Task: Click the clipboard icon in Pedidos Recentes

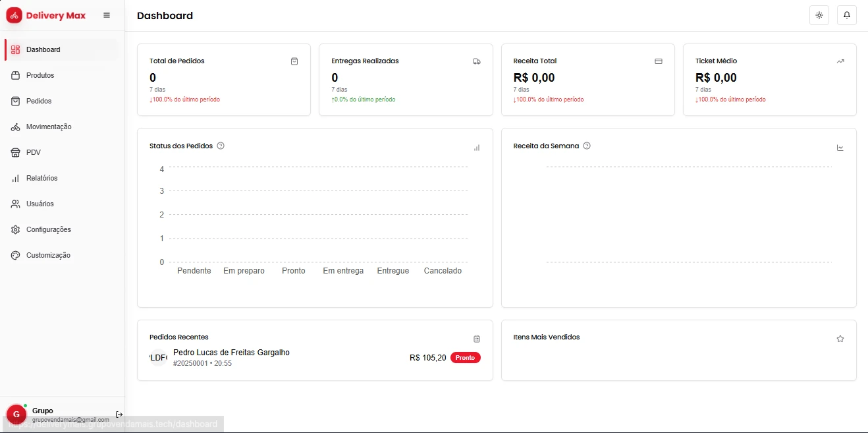Action: tap(477, 339)
